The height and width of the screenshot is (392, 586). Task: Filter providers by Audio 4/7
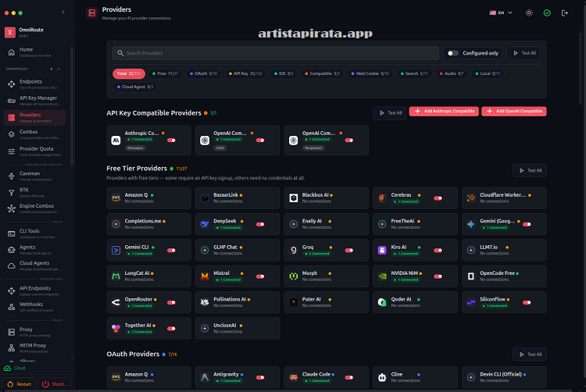pos(452,73)
